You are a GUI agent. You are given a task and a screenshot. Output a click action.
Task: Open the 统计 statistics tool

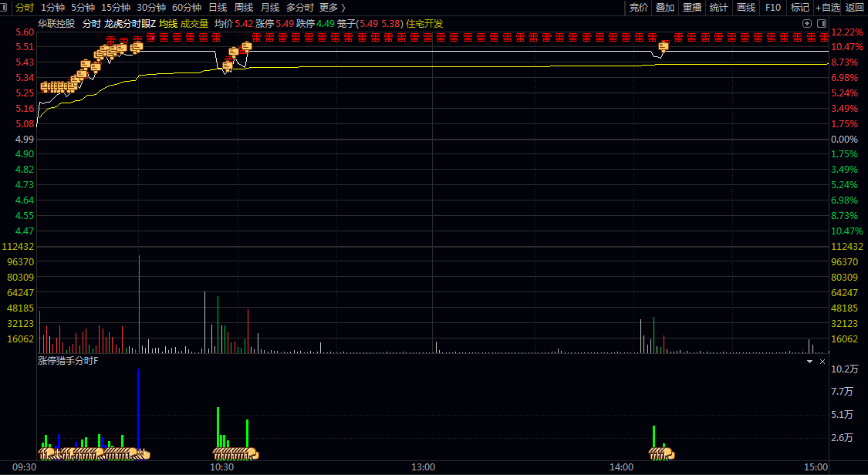[x=718, y=7]
